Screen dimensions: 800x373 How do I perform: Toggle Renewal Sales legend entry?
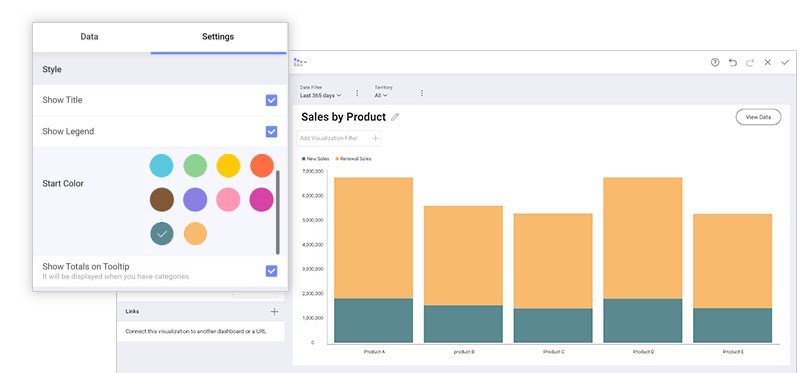pos(354,159)
